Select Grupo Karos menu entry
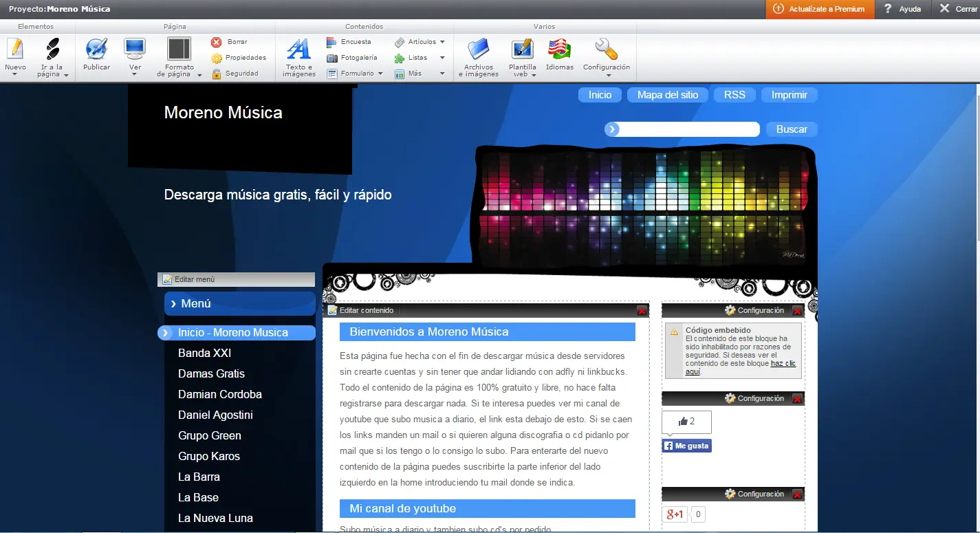The height and width of the screenshot is (533, 980). click(x=208, y=457)
